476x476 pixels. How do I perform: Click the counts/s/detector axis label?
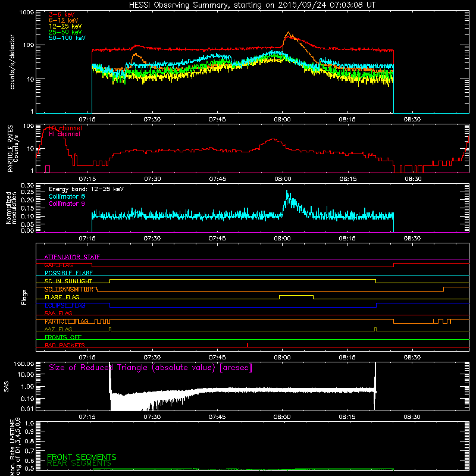(12, 62)
